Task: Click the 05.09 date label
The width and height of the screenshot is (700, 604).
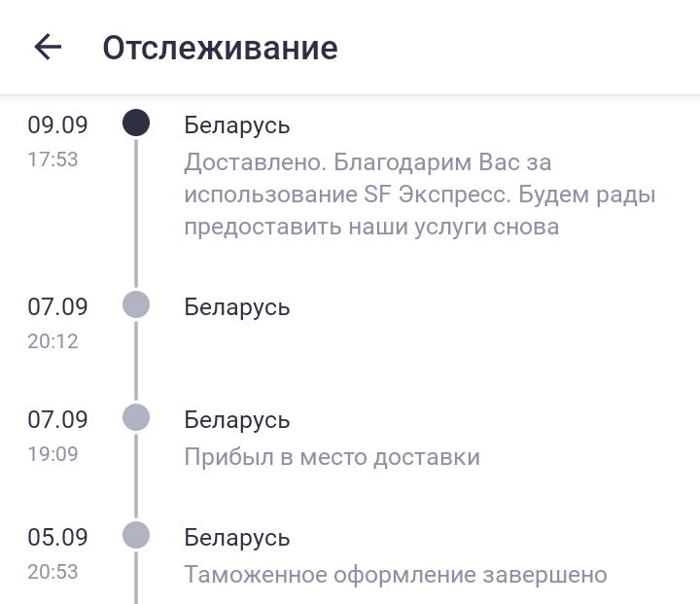Action: tap(57, 537)
